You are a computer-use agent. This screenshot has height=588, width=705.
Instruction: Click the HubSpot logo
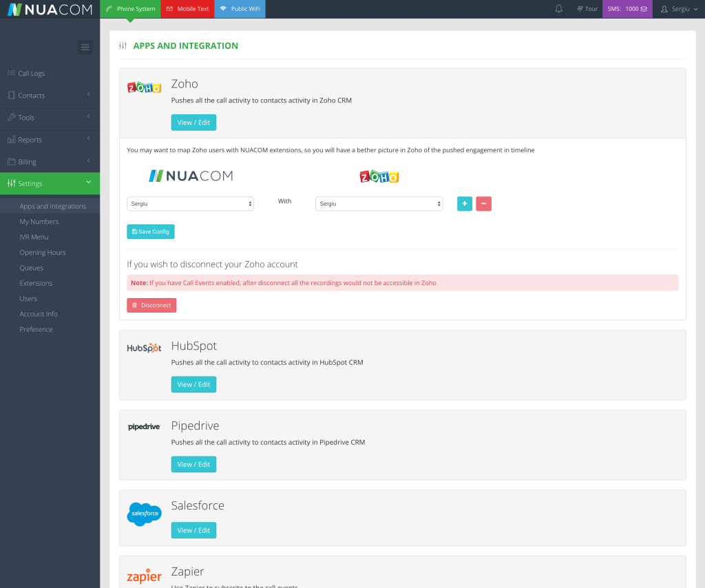144,348
